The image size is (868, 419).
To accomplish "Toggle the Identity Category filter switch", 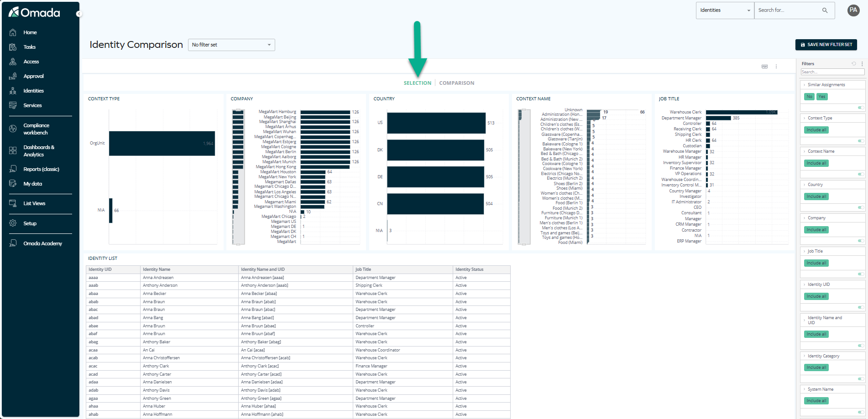I will pos(861,378).
